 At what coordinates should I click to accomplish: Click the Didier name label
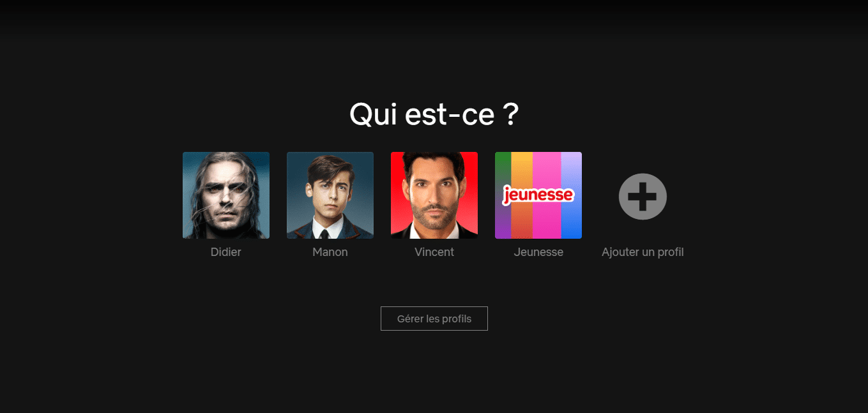coord(226,252)
